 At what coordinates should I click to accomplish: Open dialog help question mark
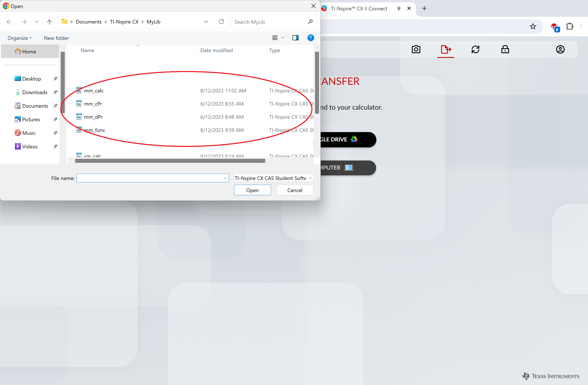click(311, 38)
